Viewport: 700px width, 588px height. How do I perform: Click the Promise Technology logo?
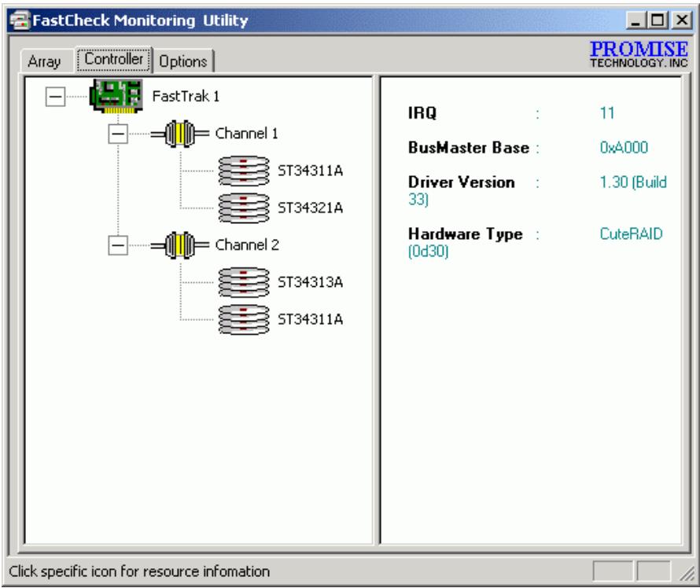click(639, 54)
